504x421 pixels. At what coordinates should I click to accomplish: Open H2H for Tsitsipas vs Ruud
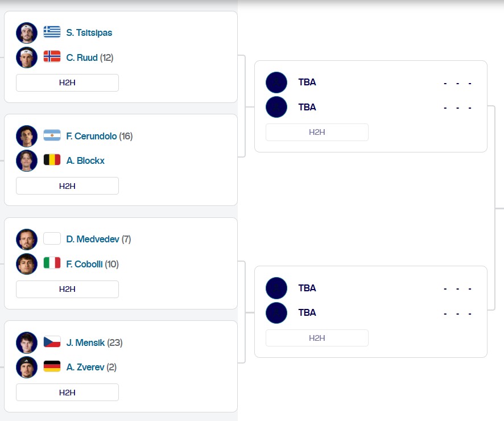tap(67, 82)
